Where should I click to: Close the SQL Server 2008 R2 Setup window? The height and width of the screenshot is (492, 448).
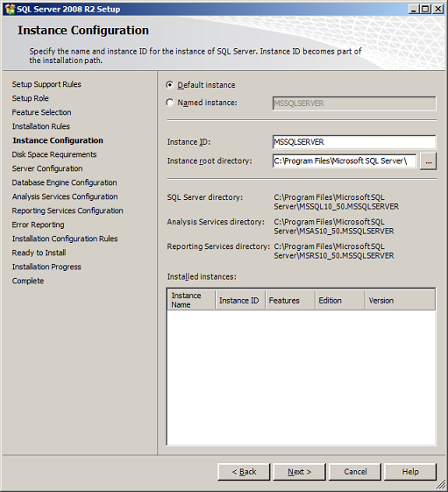(x=437, y=9)
